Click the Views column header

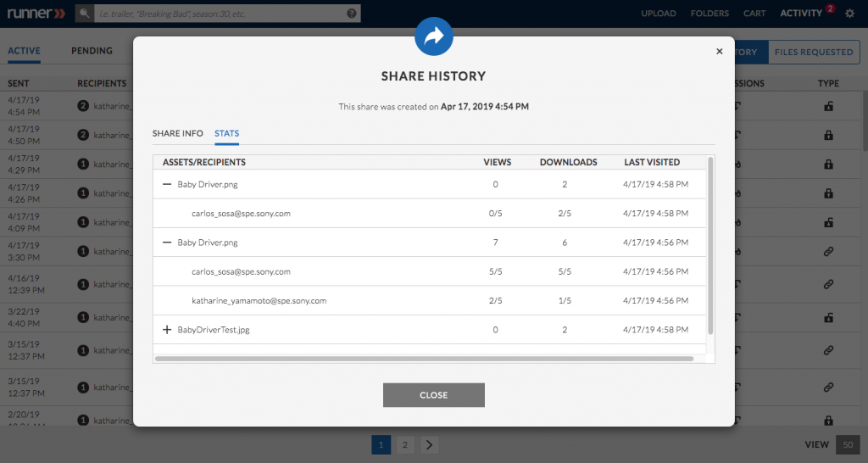[x=497, y=162]
